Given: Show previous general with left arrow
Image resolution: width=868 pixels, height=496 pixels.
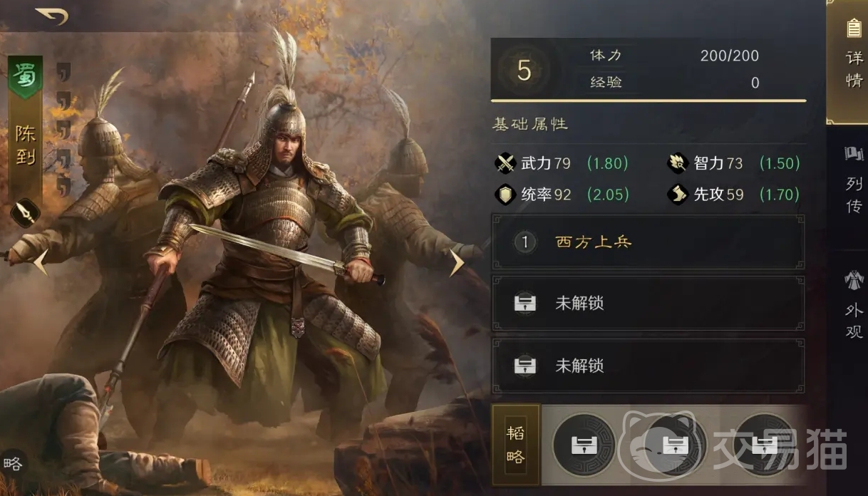Looking at the screenshot, I should pos(39,262).
